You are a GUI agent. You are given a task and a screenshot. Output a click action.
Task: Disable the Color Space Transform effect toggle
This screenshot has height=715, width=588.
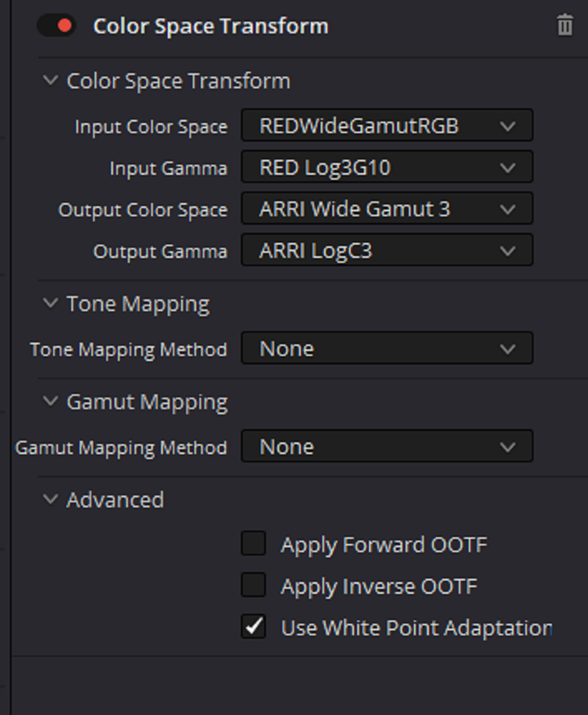pos(56,26)
